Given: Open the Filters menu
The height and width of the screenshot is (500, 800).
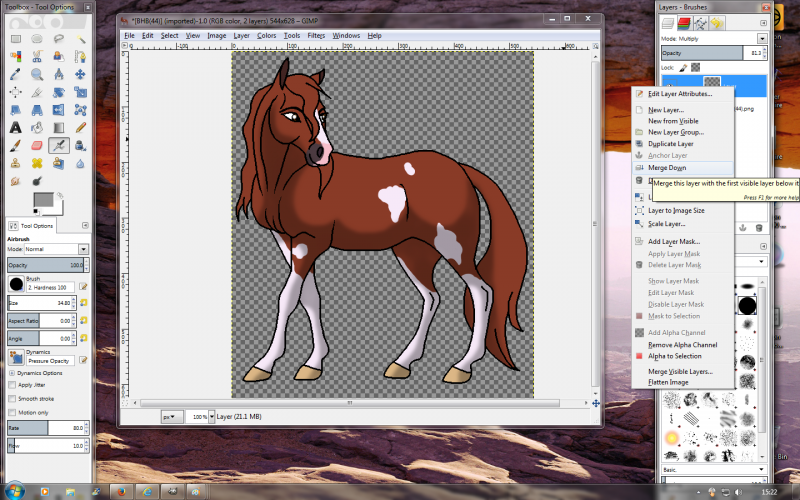Looking at the screenshot, I should (316, 35).
